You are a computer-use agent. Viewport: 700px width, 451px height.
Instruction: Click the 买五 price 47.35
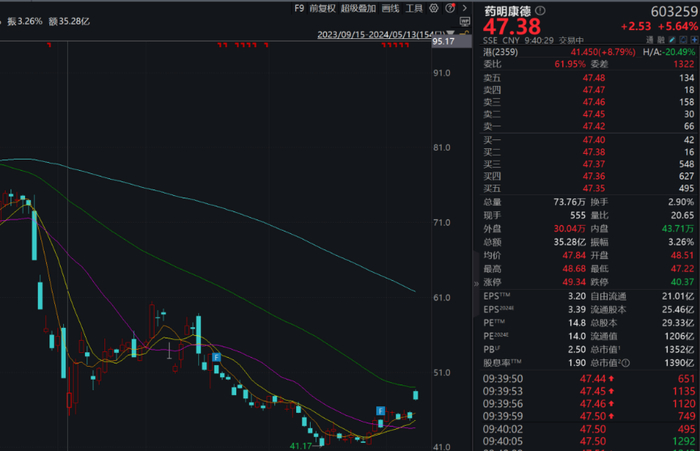click(594, 188)
